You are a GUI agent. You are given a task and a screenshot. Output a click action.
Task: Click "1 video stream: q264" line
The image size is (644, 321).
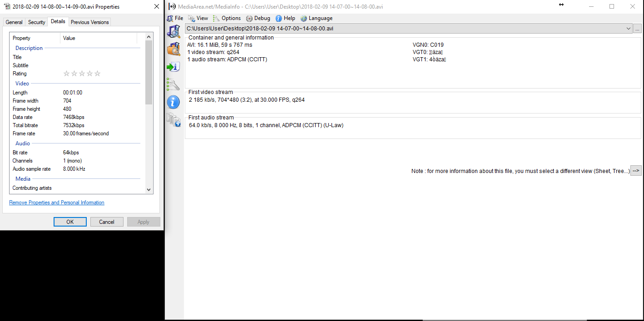pos(213,52)
